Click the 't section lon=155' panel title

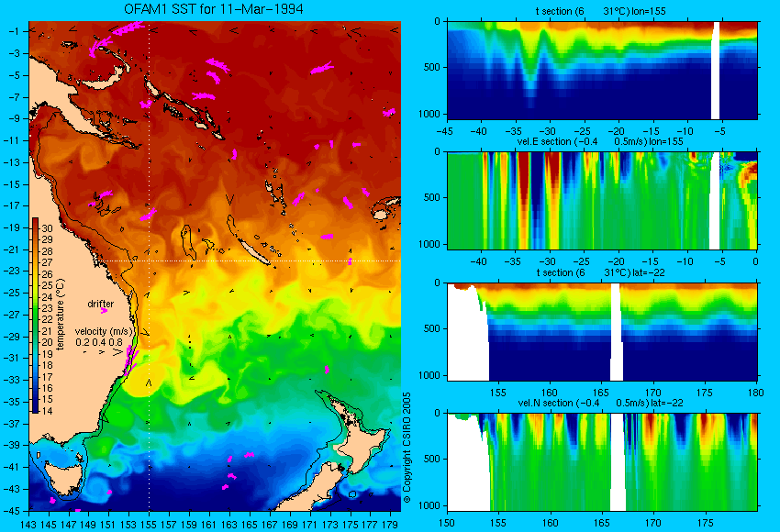(600, 11)
